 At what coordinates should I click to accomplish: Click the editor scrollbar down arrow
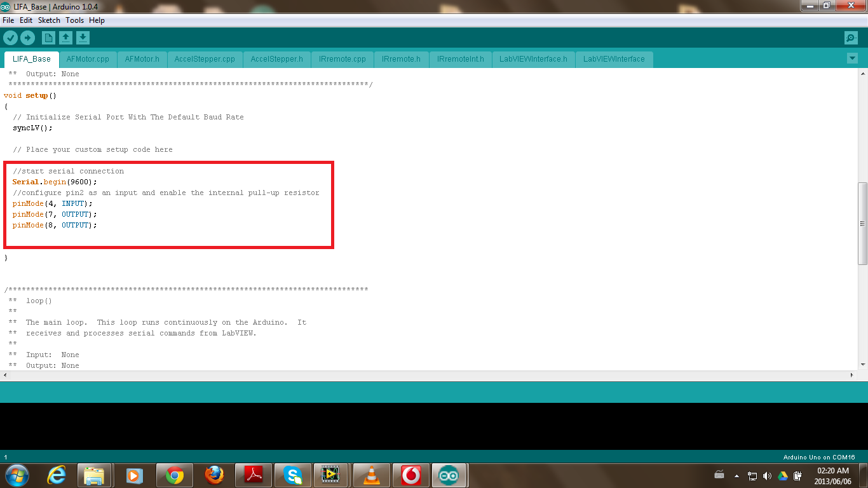click(x=862, y=365)
